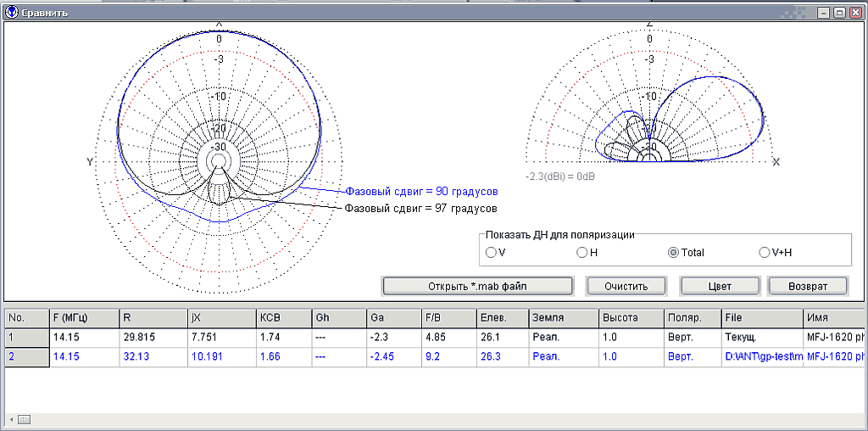This screenshot has height=431, width=868.
Task: Select row 1 in the table
Action: coord(25,337)
